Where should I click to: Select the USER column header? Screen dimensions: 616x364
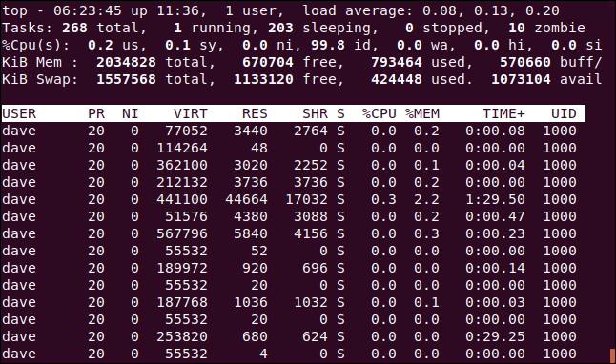coord(19,113)
